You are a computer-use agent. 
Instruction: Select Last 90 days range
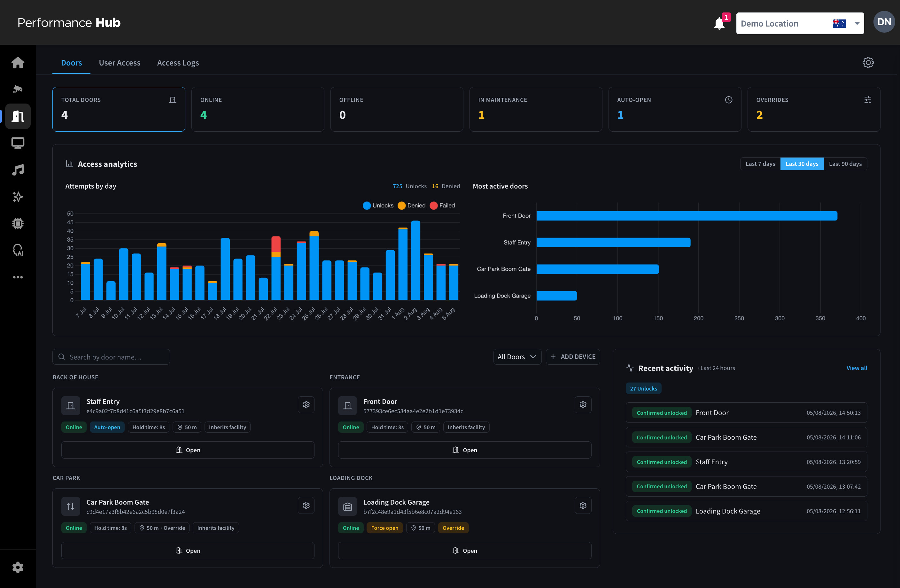coord(845,164)
